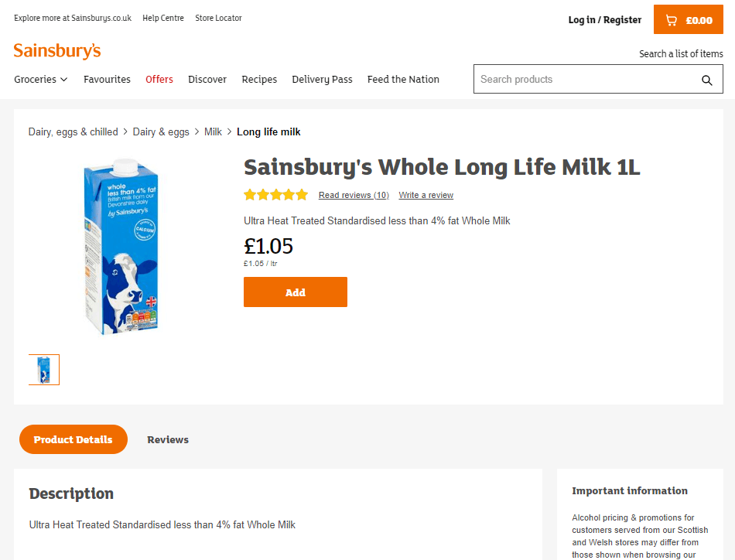Image resolution: width=735 pixels, height=560 pixels.
Task: Click Write a review link
Action: click(x=426, y=195)
